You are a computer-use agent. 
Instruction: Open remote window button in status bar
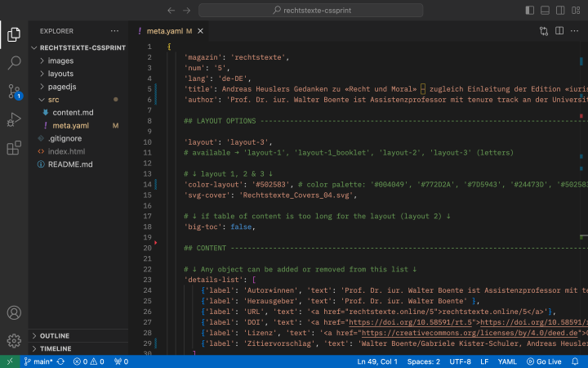[10, 361]
